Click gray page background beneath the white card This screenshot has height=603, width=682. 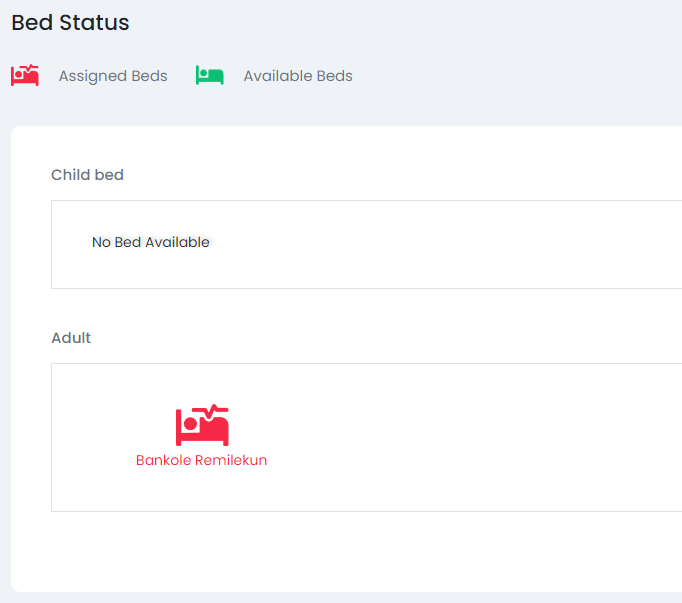pyautogui.click(x=340, y=597)
